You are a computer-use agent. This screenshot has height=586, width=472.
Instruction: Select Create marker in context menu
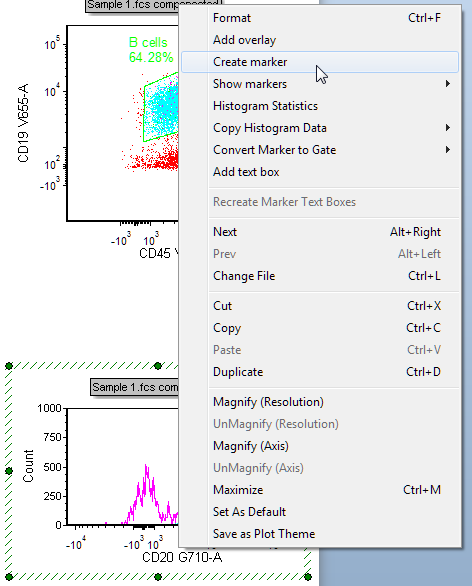click(320, 62)
